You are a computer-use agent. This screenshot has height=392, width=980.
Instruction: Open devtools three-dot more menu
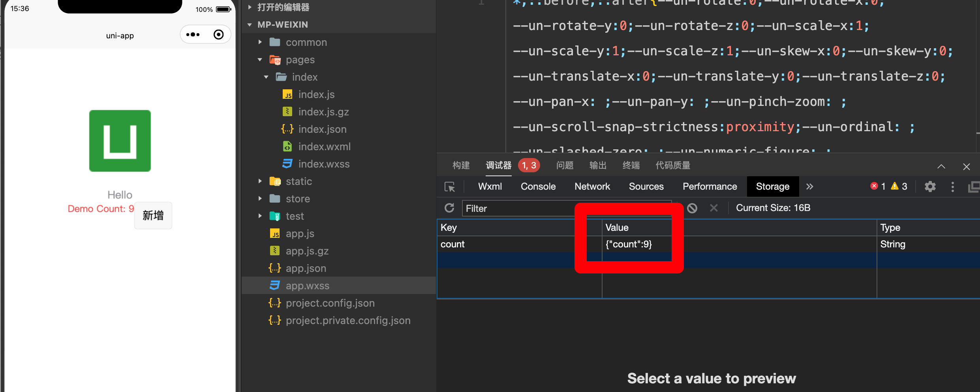point(953,187)
